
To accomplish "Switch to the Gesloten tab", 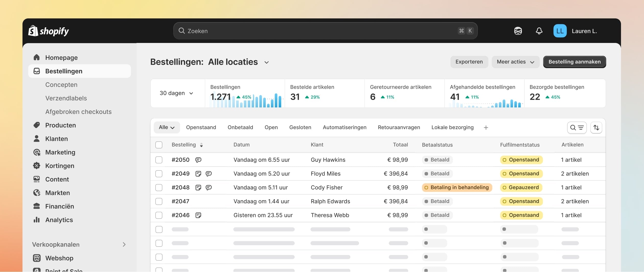I will coord(300,127).
